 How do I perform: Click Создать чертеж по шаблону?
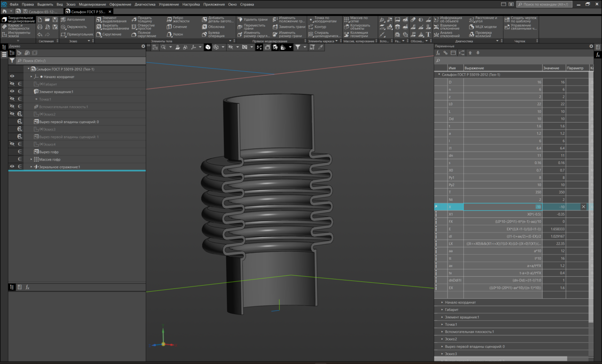point(520,20)
